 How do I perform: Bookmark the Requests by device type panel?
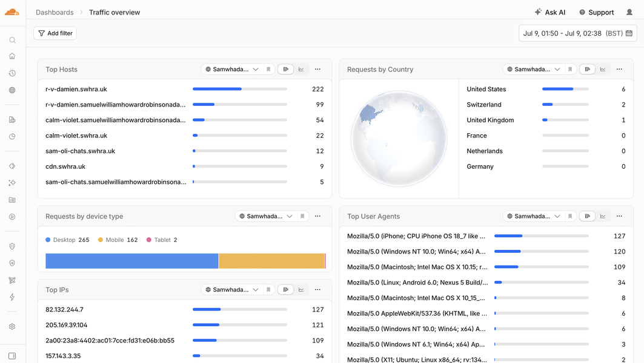pyautogui.click(x=302, y=216)
